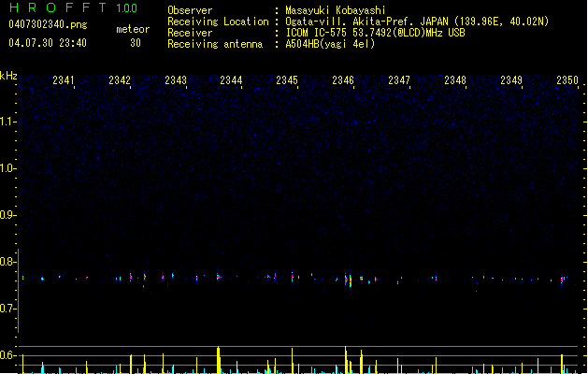Click the meteor label
The height and width of the screenshot is (374, 588).
(133, 29)
